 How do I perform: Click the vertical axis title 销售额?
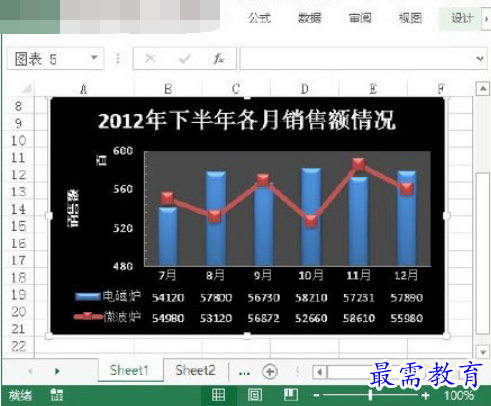click(73, 209)
